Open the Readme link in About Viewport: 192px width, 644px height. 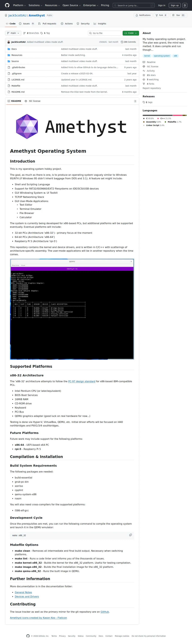point(149,62)
